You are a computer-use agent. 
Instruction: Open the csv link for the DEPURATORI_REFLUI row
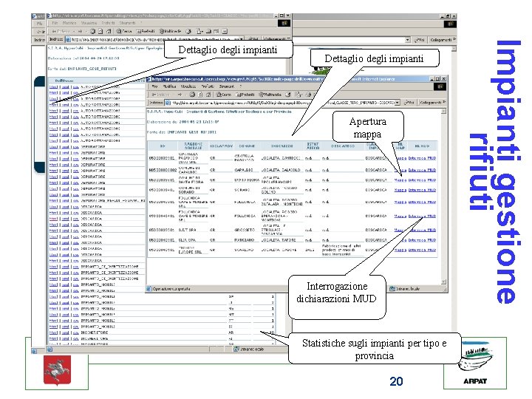tap(75, 200)
